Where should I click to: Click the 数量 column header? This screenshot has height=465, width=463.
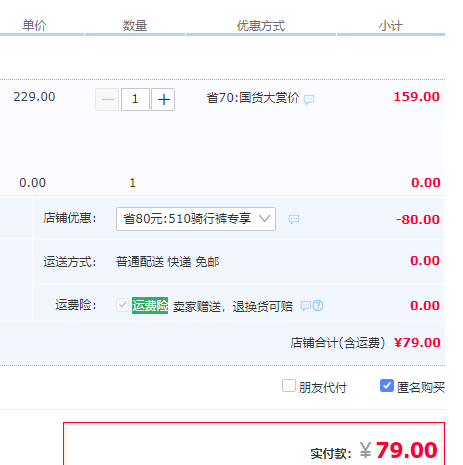click(x=135, y=26)
